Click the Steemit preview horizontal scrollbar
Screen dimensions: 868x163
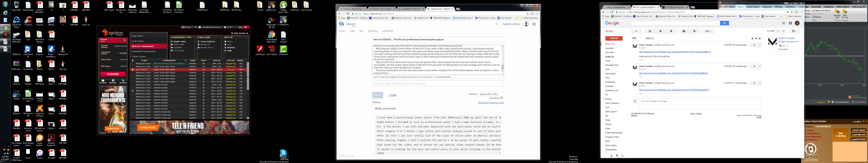(x=438, y=153)
